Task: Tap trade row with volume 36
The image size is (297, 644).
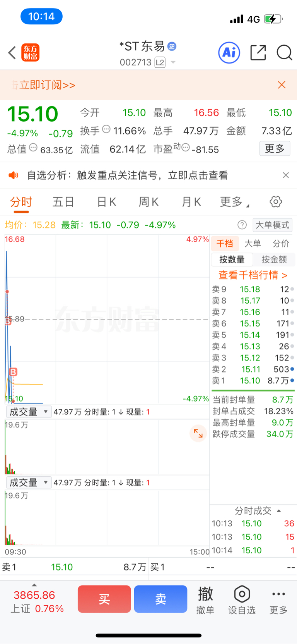Action: 253,524
